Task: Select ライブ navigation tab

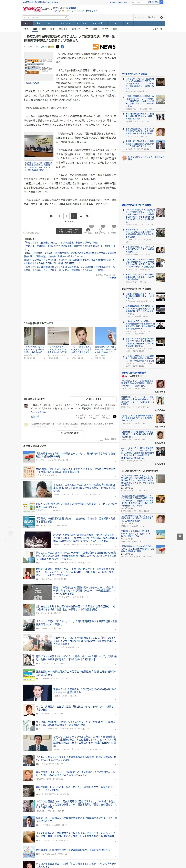Action: (49, 24)
